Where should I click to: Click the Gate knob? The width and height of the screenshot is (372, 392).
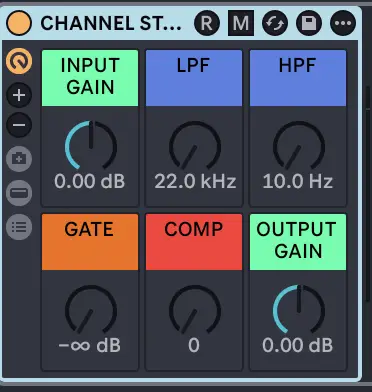click(x=91, y=310)
